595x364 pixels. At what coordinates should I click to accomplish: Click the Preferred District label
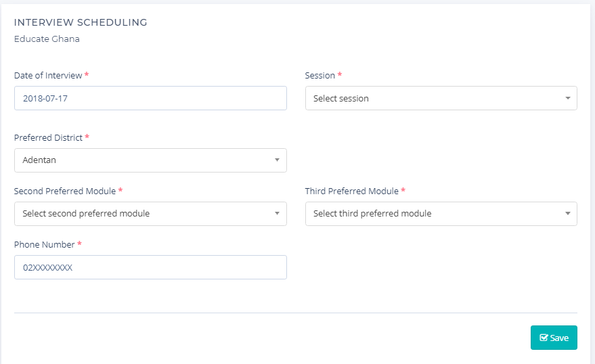[48, 138]
